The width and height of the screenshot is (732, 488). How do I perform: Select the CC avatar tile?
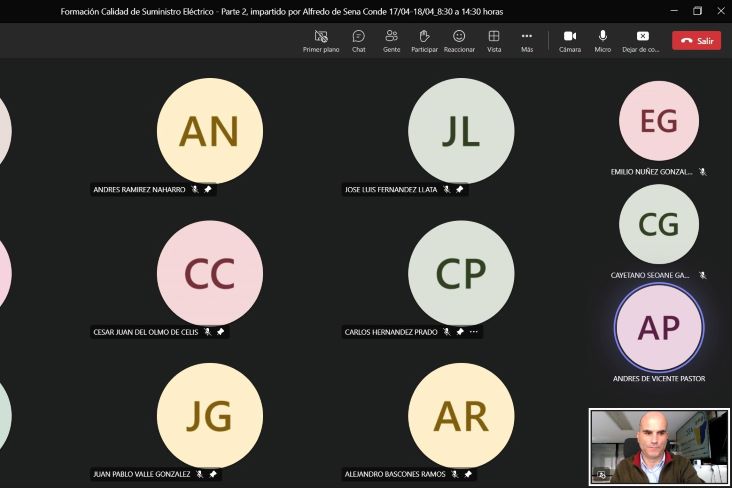pos(210,273)
